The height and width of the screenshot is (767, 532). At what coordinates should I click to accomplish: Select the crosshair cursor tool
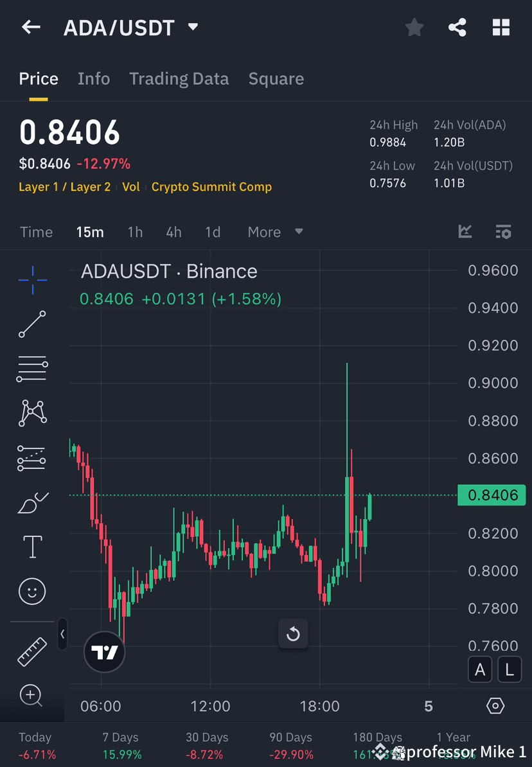(x=32, y=279)
